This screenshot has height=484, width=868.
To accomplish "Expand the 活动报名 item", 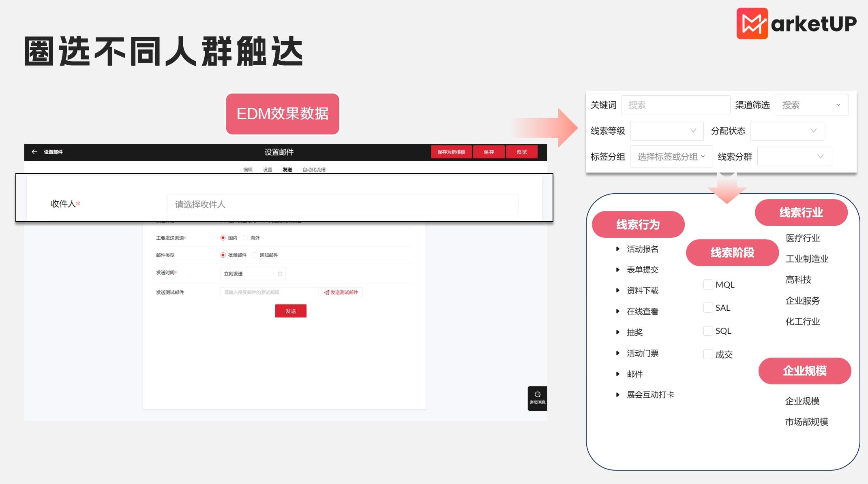I will pyautogui.click(x=618, y=249).
